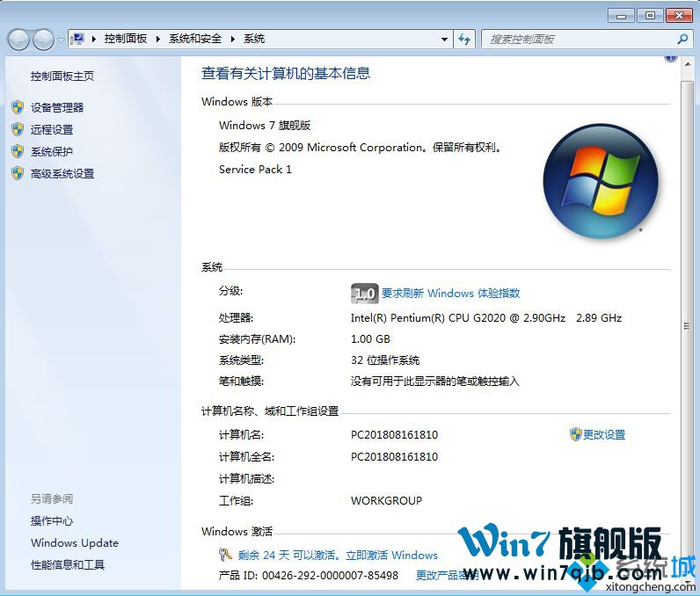Minimize the System window
The height and width of the screenshot is (596, 700).
(621, 16)
